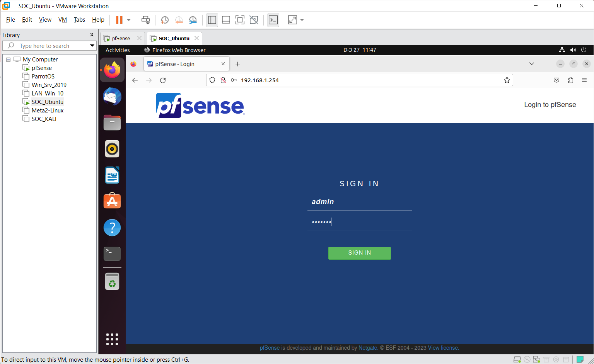The image size is (594, 364).
Task: Select pfSense in the library tree
Action: [x=42, y=68]
